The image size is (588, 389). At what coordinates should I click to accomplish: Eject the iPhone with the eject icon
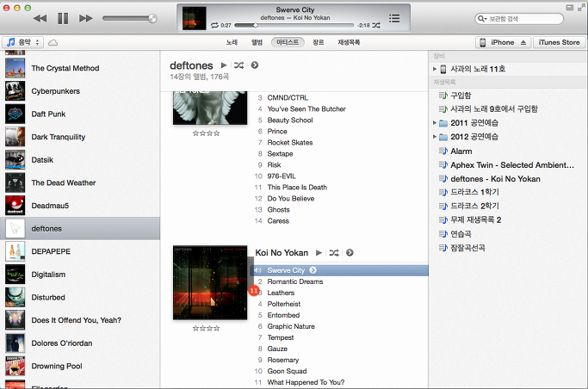tap(523, 42)
